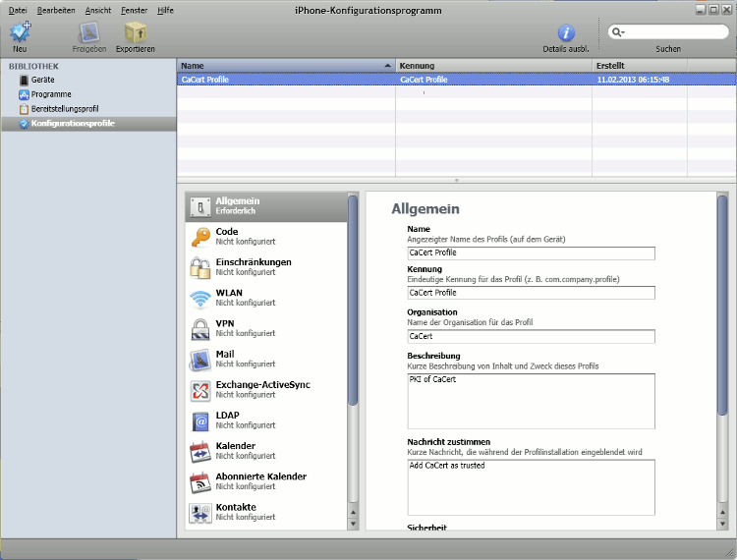Sort the list by Name column
Viewport: 737px width, 560px height.
point(285,65)
